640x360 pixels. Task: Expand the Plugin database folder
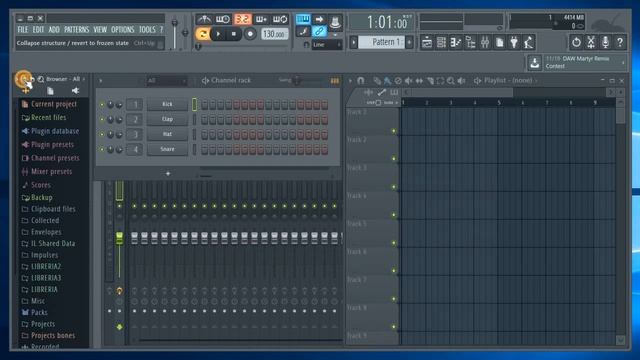(55, 131)
